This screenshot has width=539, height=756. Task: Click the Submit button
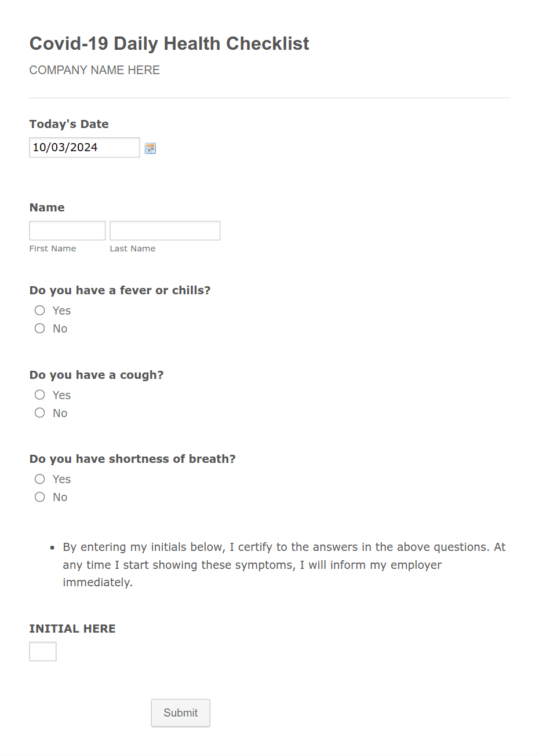[180, 713]
